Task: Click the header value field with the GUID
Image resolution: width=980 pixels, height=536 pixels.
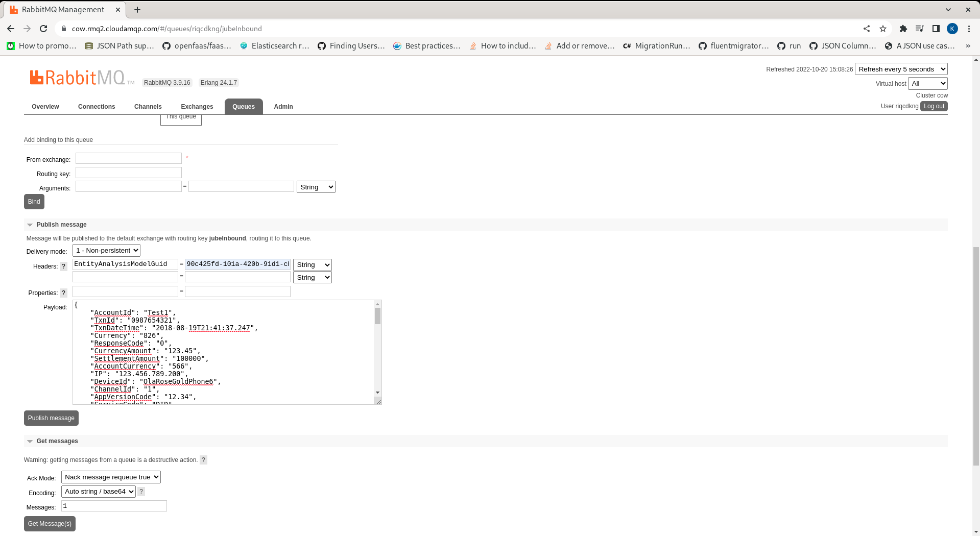Action: coord(237,264)
